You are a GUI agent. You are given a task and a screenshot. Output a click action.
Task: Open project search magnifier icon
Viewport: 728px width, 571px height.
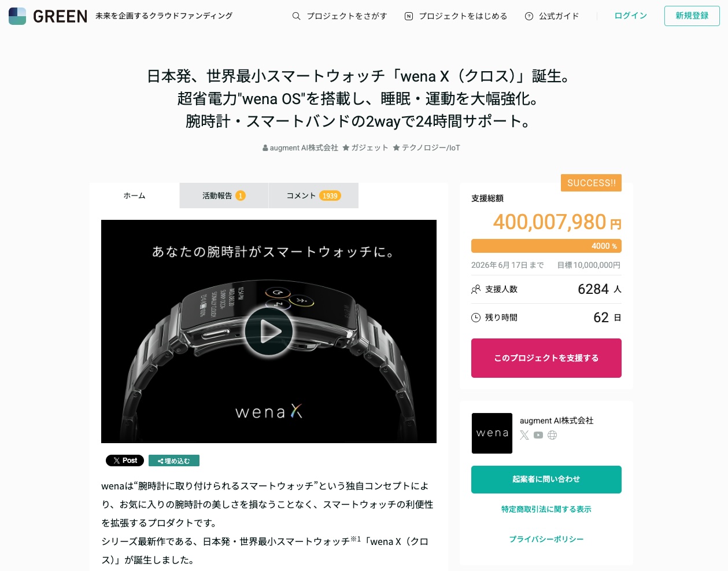296,16
